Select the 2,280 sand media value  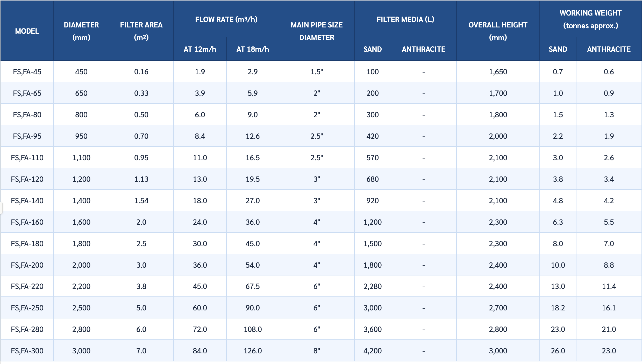pyautogui.click(x=373, y=286)
